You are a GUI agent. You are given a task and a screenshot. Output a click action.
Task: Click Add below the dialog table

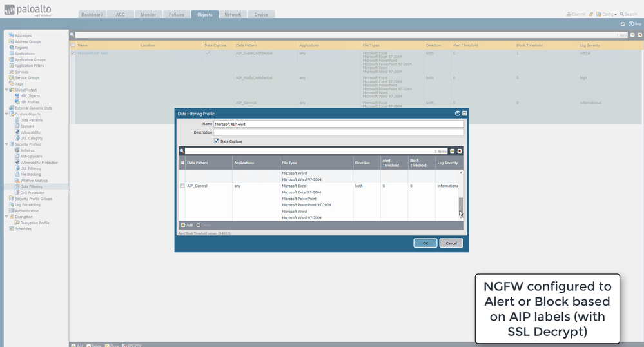click(187, 225)
